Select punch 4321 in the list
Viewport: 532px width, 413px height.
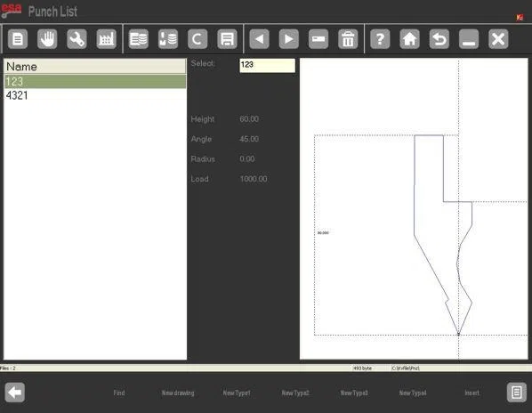coord(95,95)
